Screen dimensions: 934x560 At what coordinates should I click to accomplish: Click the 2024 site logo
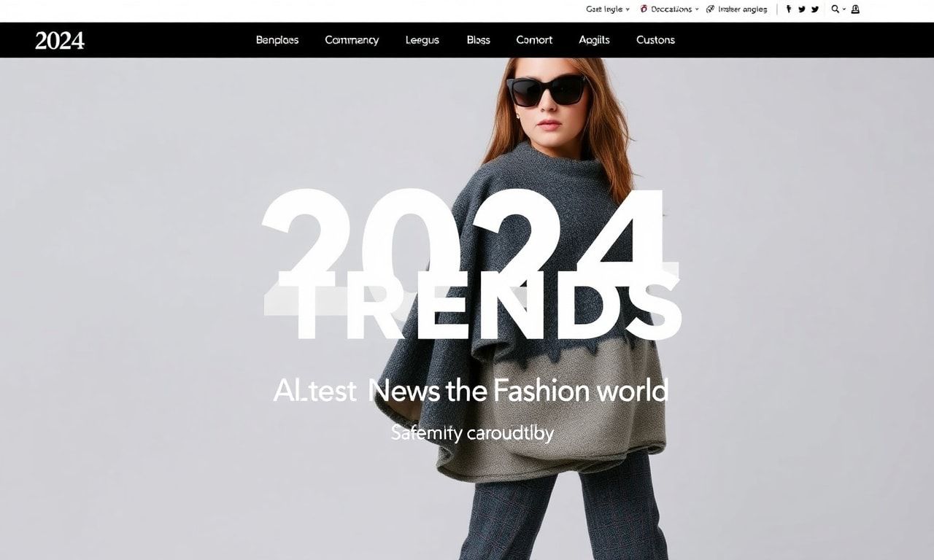(60, 40)
